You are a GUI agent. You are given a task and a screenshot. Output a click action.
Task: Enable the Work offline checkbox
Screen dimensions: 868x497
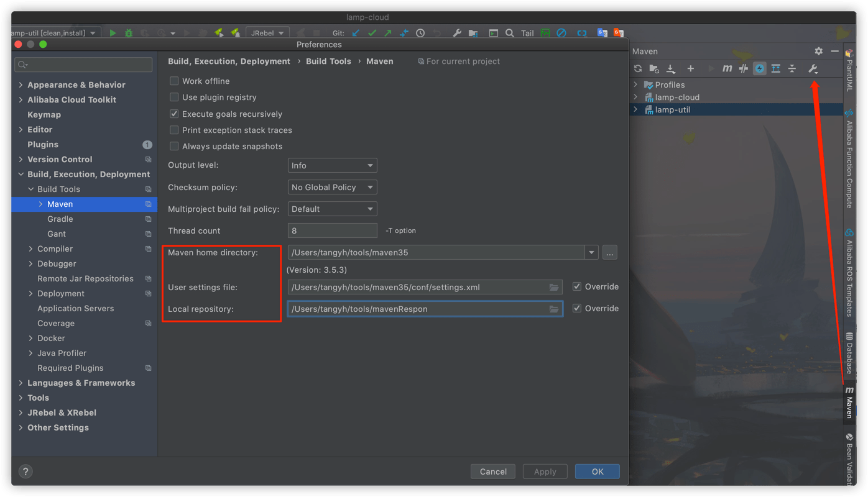tap(174, 81)
